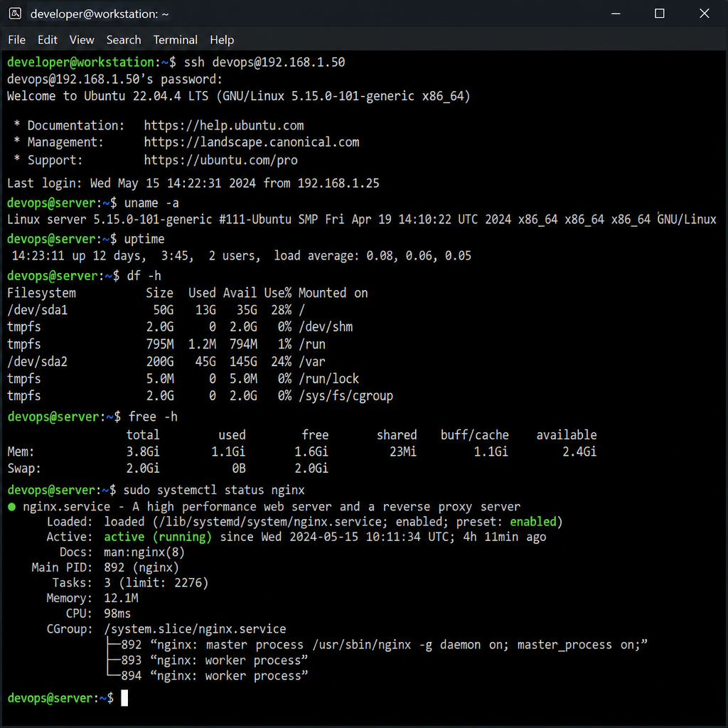Click the Last login line
This screenshot has width=728, height=728.
[193, 183]
